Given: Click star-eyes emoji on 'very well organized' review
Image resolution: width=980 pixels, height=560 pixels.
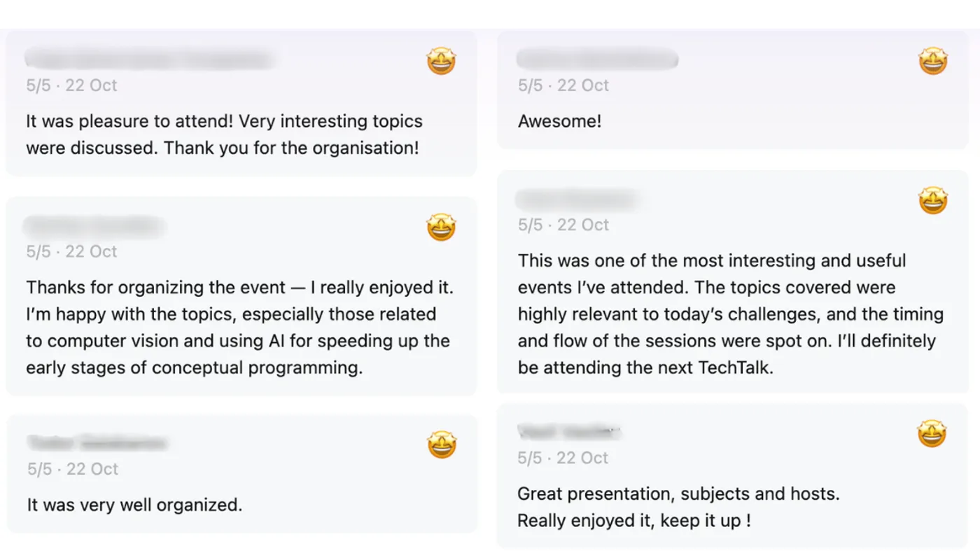Looking at the screenshot, I should (442, 445).
